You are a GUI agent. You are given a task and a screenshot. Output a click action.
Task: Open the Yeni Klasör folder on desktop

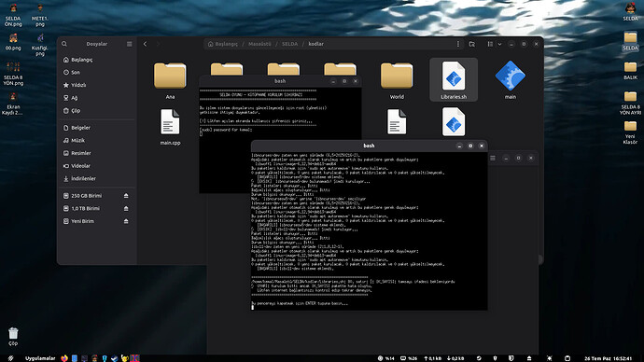click(x=630, y=132)
